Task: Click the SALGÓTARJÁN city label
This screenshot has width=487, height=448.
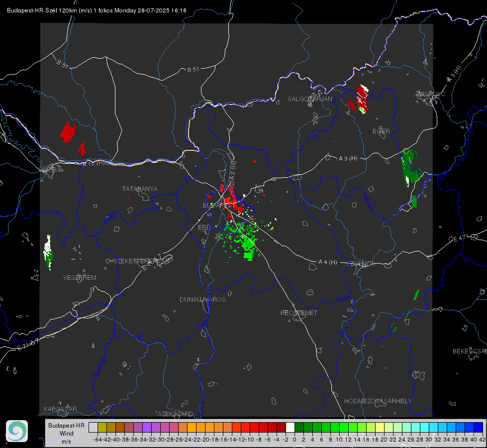Action: [309, 99]
